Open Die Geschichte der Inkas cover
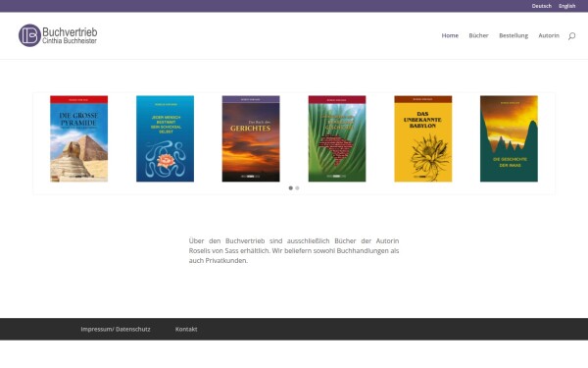 coord(509,138)
